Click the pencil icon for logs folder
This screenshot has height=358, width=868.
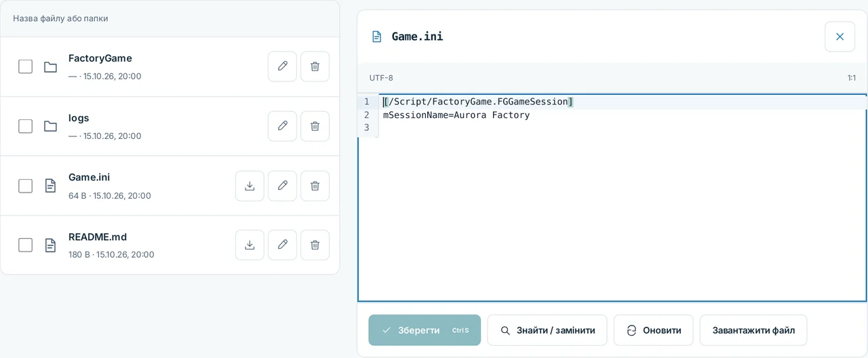pos(282,126)
